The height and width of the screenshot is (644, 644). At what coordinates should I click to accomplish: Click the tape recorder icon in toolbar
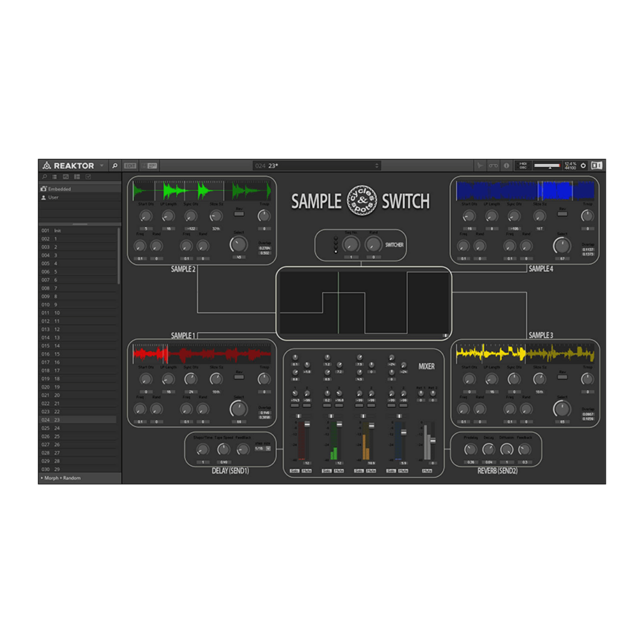pos(493,166)
